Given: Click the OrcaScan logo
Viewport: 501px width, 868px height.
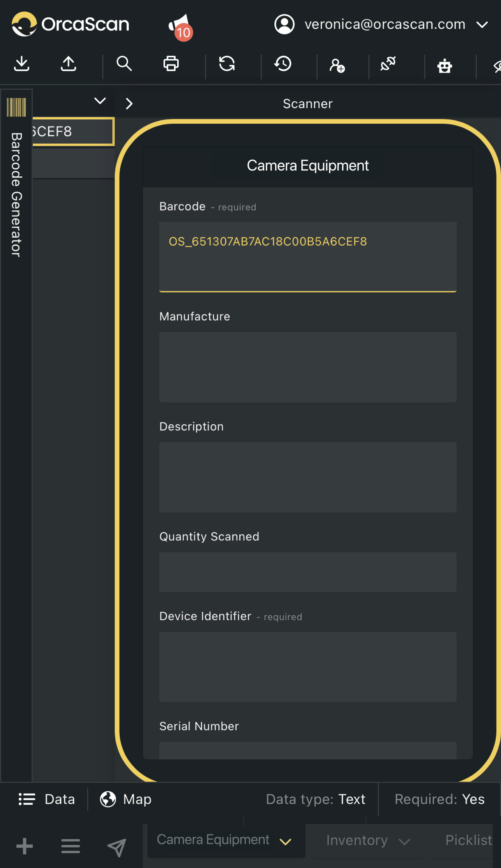Looking at the screenshot, I should pos(71,24).
